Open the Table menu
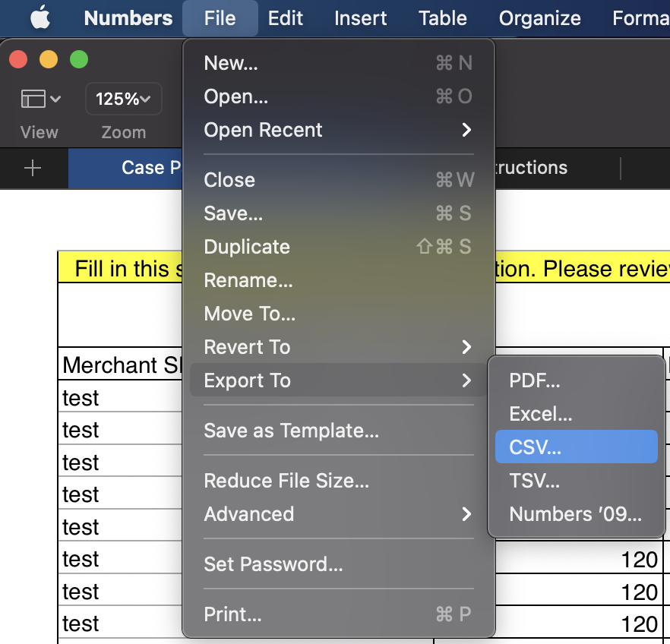The width and height of the screenshot is (670, 644). pos(443,18)
